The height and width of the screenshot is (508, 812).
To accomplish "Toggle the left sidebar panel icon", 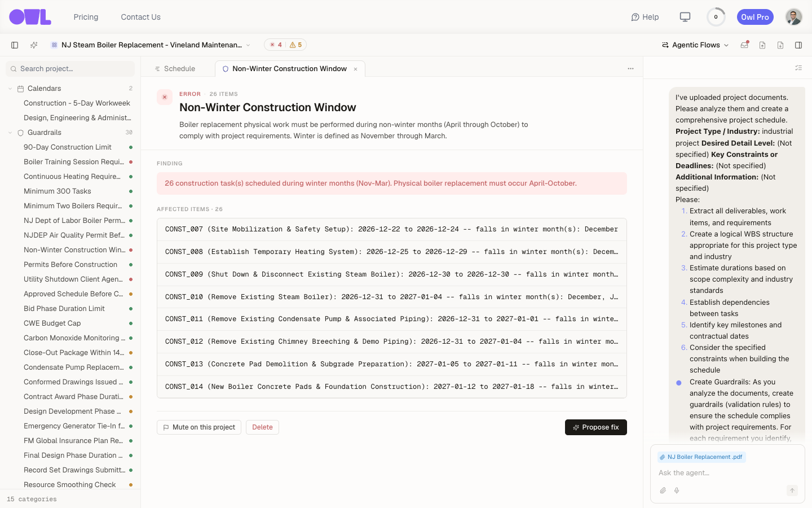I will [x=15, y=45].
